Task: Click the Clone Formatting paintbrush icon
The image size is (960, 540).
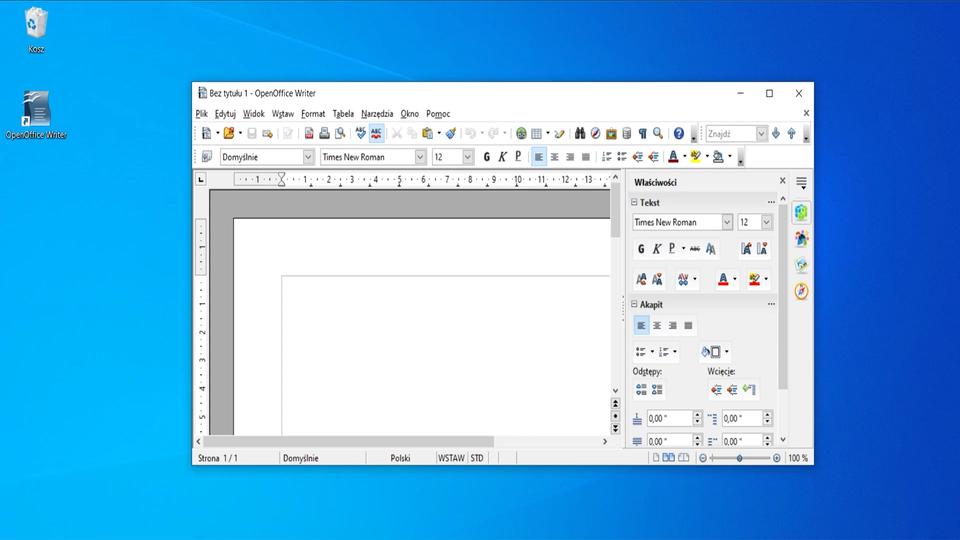Action: coord(451,133)
